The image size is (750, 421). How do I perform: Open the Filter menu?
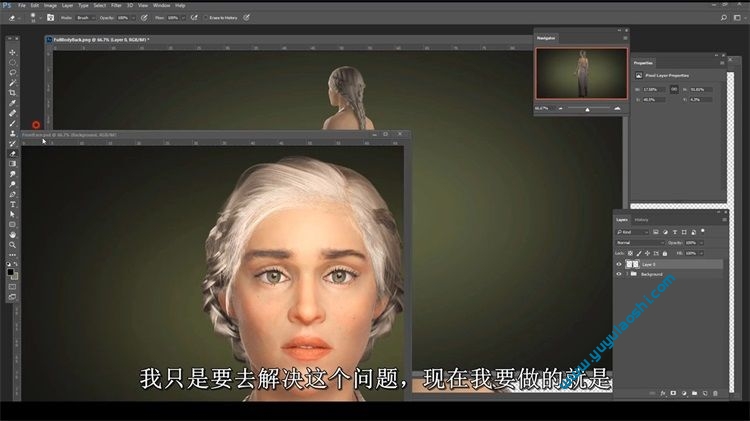pos(116,5)
